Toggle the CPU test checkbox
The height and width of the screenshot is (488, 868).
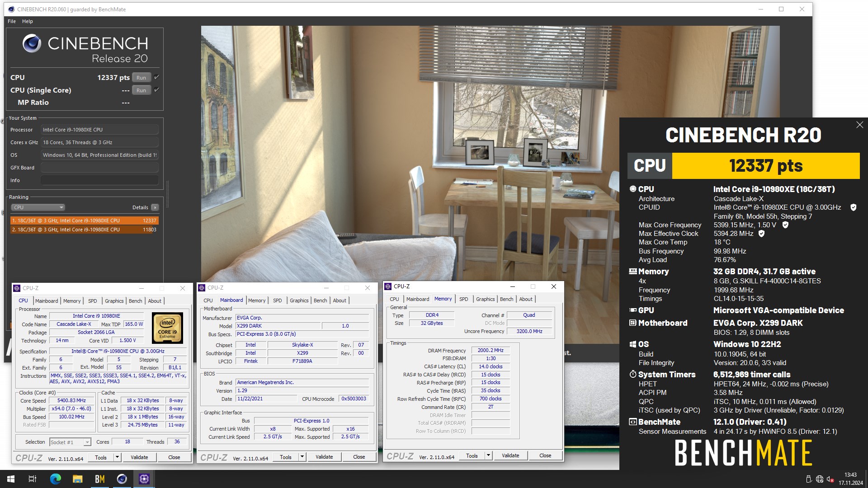click(x=156, y=77)
